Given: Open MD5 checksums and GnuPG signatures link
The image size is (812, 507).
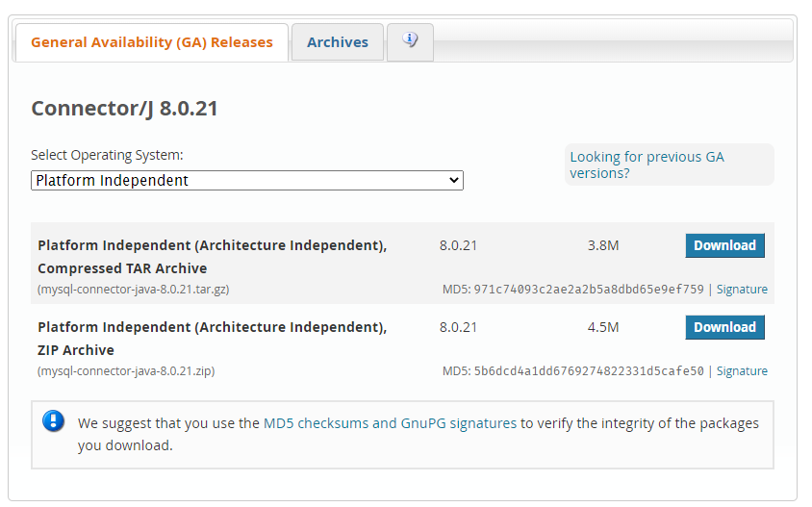Looking at the screenshot, I should pos(390,423).
